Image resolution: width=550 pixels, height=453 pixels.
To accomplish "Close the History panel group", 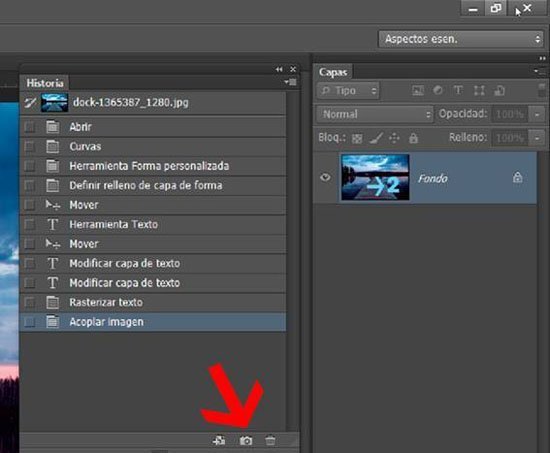I will (x=293, y=69).
